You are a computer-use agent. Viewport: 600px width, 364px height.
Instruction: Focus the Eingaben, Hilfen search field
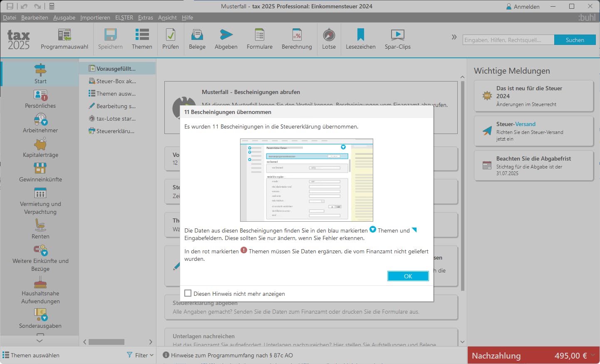(508, 40)
